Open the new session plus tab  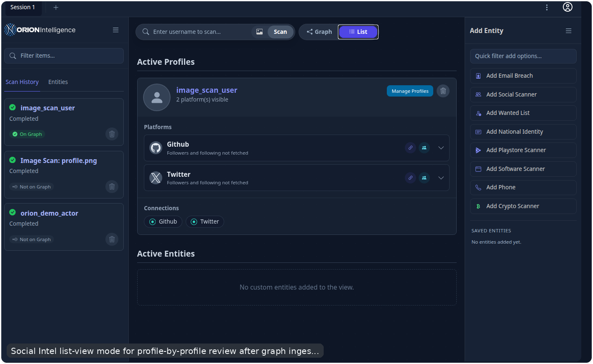pos(56,8)
